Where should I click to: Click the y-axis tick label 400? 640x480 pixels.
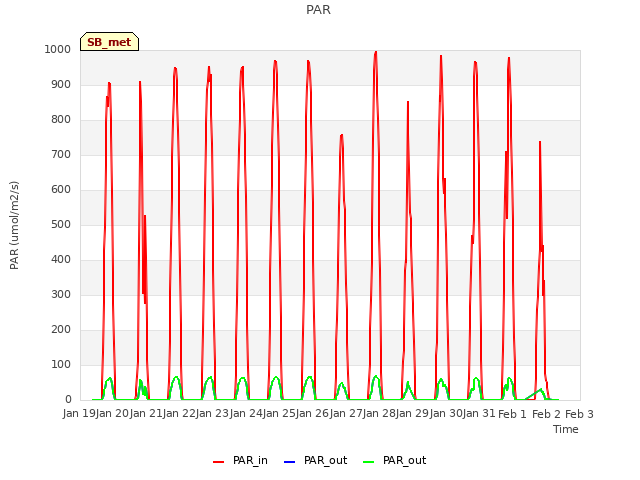(x=61, y=260)
